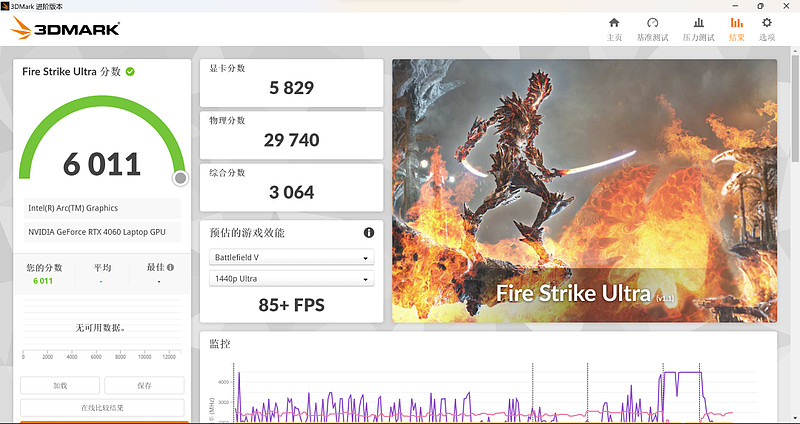Click the 无可用数据 no data message
This screenshot has width=800, height=424.
[x=101, y=328]
